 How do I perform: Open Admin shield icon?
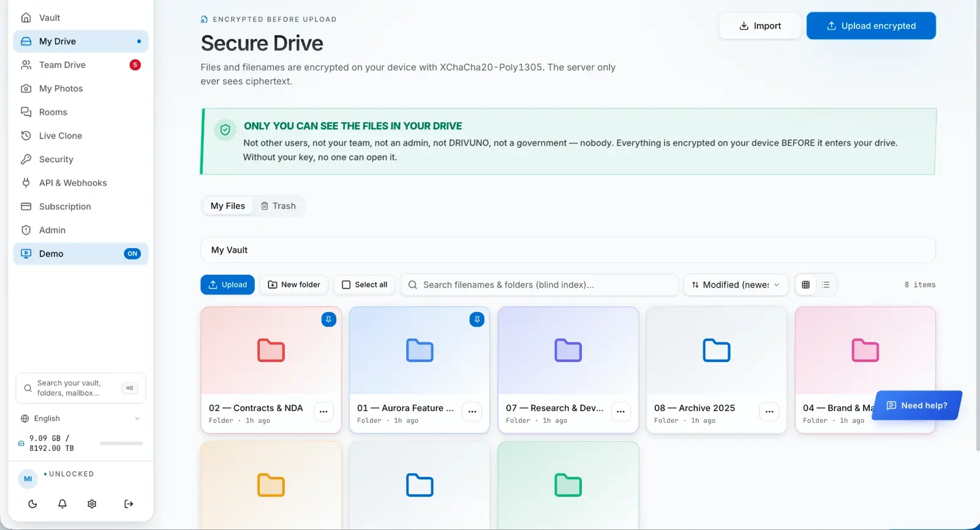click(26, 230)
